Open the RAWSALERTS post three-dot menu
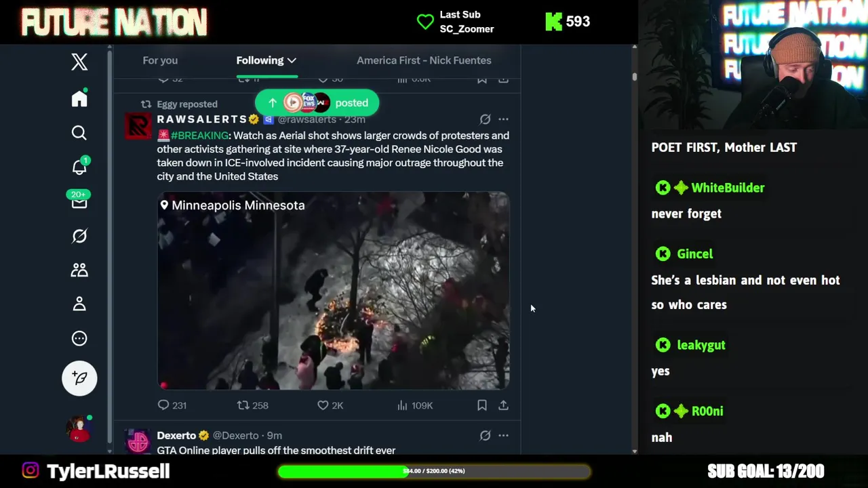This screenshot has width=868, height=488. 503,119
